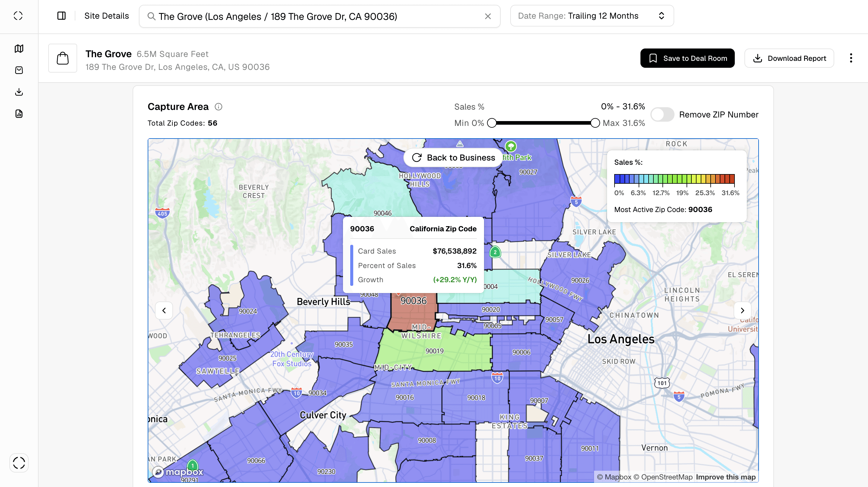Click Card Sales value $76,538,892

[x=454, y=251]
